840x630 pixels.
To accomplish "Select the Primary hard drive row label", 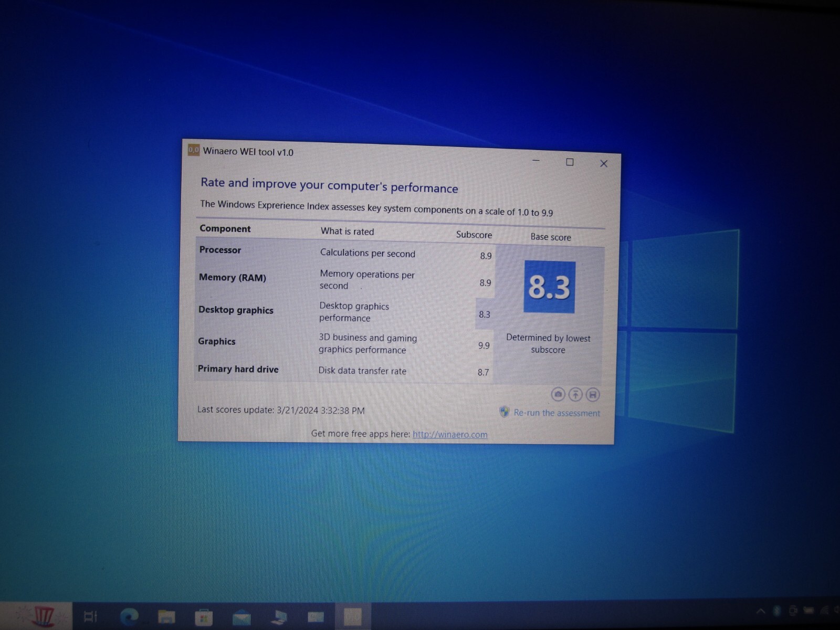I will click(x=238, y=369).
